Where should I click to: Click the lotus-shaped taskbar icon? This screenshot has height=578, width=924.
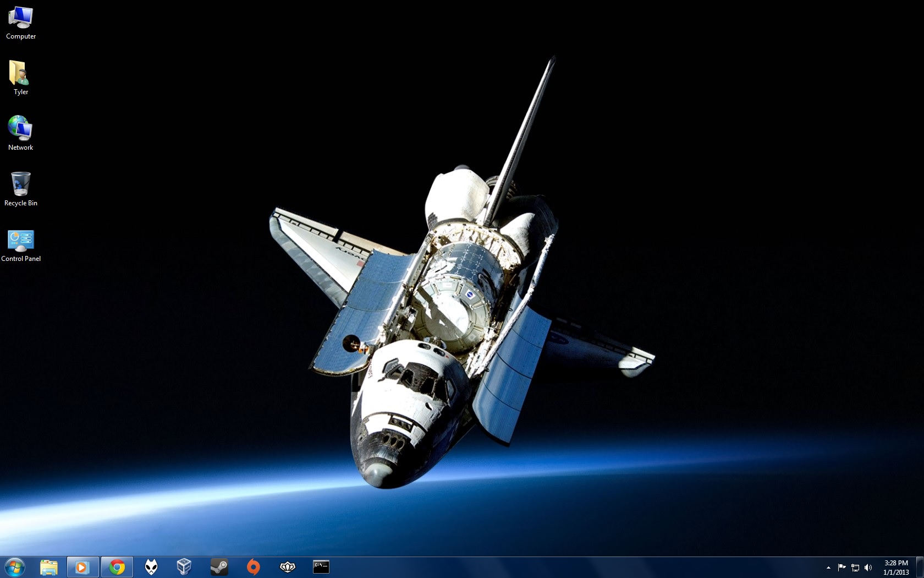coord(287,567)
